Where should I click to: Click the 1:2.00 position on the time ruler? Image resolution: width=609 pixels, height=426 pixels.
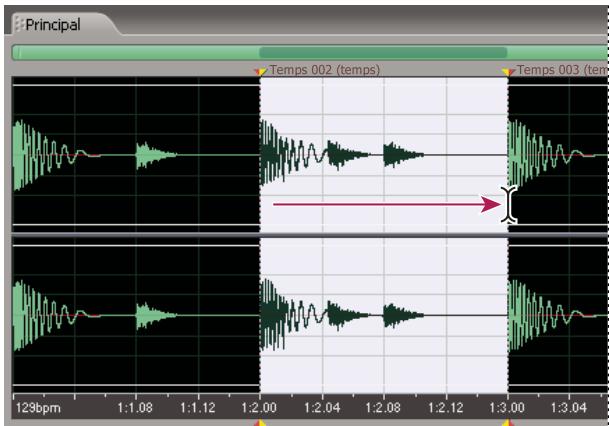point(259,408)
